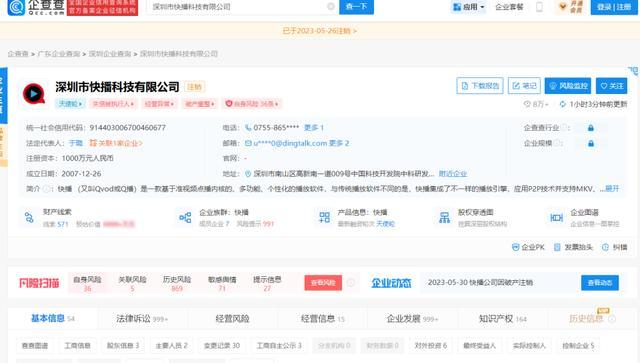Click the address location pin icon
The width and height of the screenshot is (640, 363).
(248, 174)
